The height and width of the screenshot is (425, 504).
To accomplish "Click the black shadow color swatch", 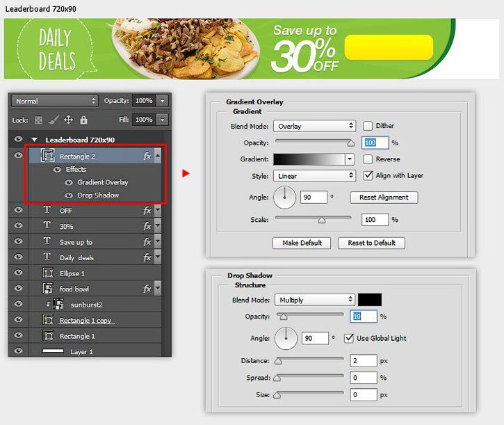I will 370,300.
